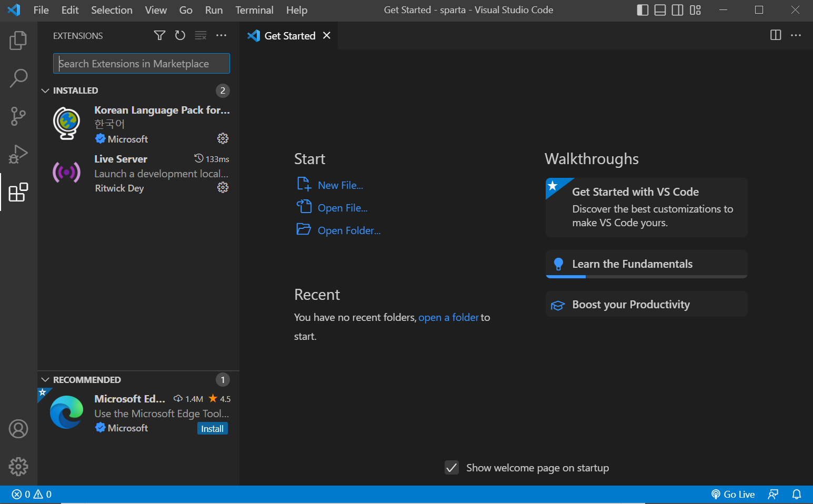Screen dimensions: 813x504
Task: Open the Go menu
Action: [x=186, y=10]
